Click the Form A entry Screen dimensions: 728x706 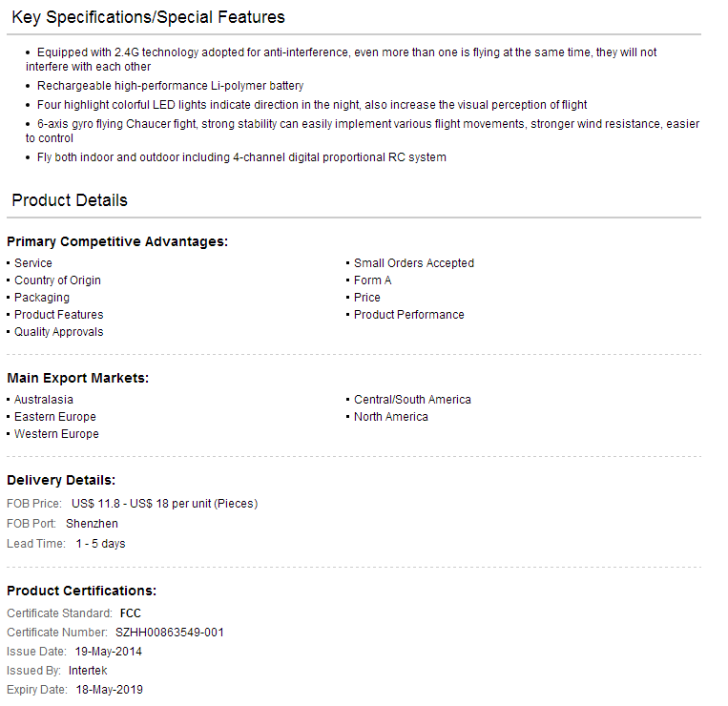(x=372, y=280)
